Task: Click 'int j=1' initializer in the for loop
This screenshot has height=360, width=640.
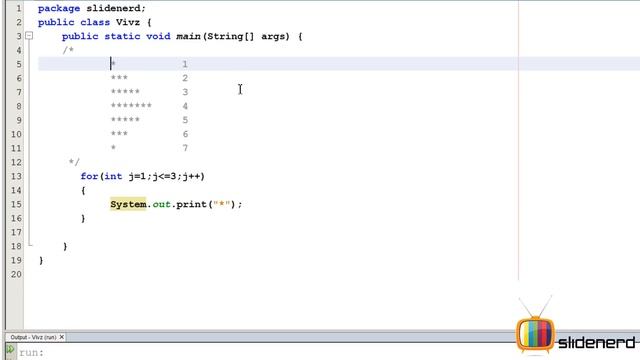Action: click(125, 176)
